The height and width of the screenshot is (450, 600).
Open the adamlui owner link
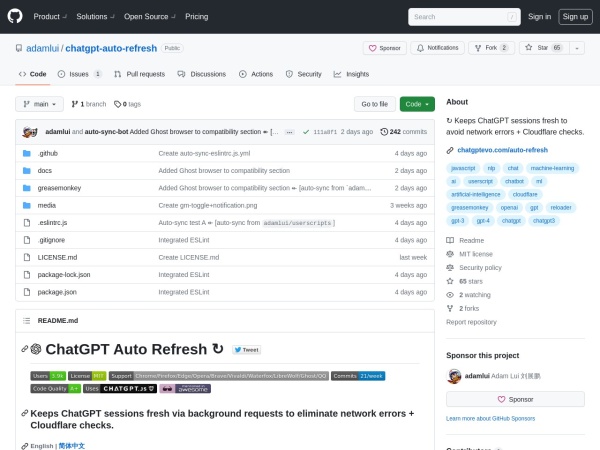[x=42, y=48]
